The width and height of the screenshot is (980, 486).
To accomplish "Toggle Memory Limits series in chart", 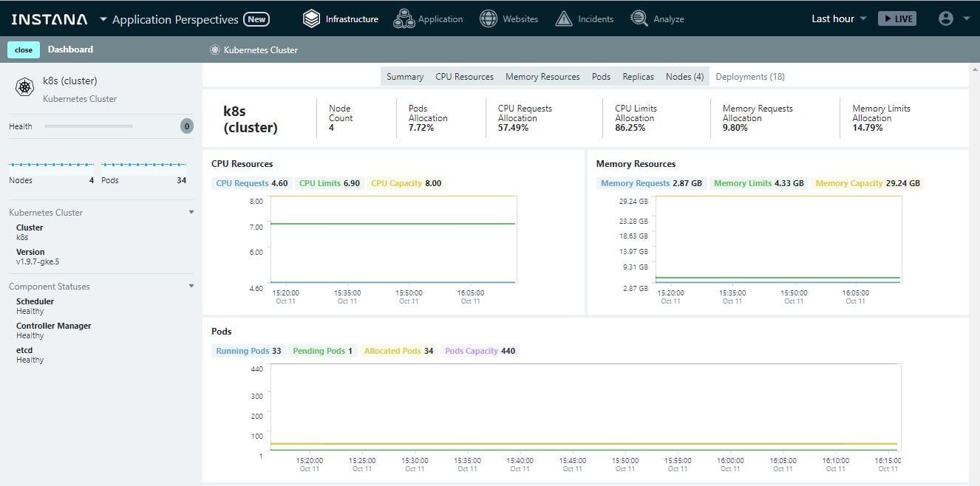I will (758, 183).
